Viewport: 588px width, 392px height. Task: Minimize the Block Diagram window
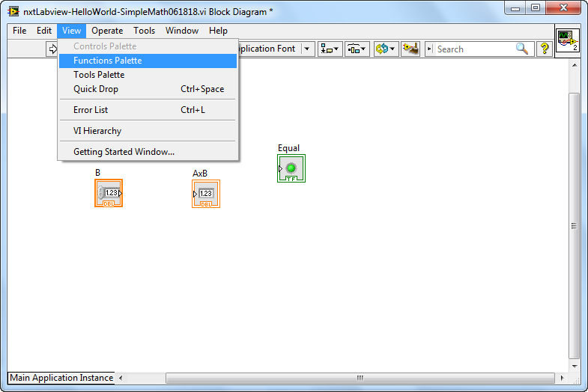515,8
